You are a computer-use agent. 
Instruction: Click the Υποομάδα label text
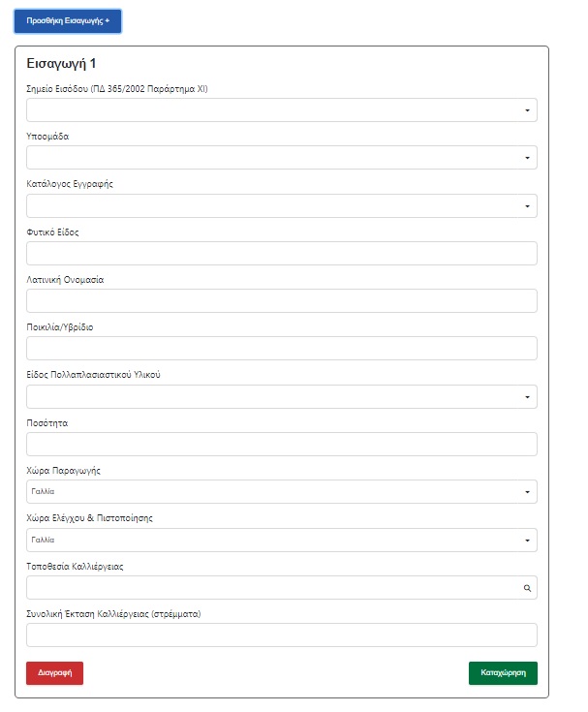point(47,137)
